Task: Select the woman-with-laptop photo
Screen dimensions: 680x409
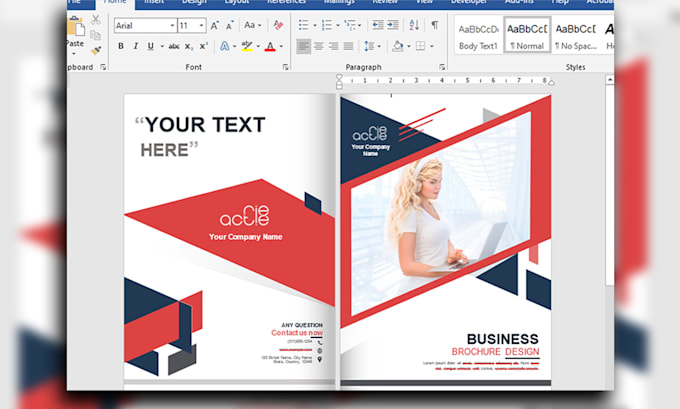Action: 441,213
